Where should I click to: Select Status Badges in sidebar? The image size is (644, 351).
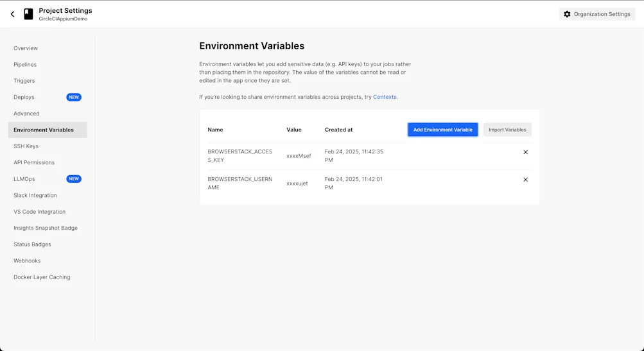(33, 244)
